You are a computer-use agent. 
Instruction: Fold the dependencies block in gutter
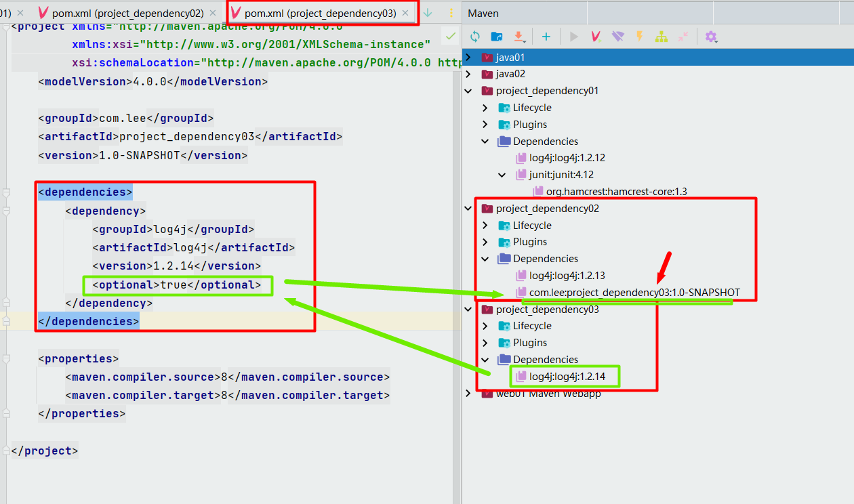click(x=7, y=192)
